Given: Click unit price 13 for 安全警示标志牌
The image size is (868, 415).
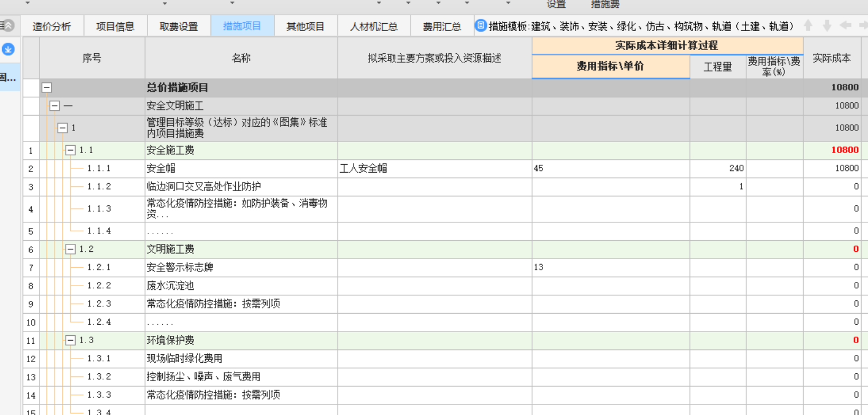Looking at the screenshot, I should tap(611, 267).
